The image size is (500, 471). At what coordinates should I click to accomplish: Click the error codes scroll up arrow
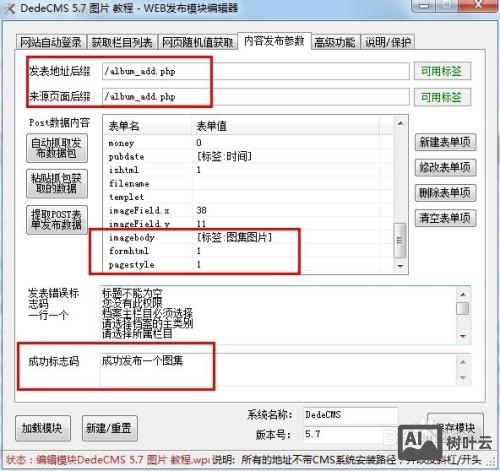point(463,294)
